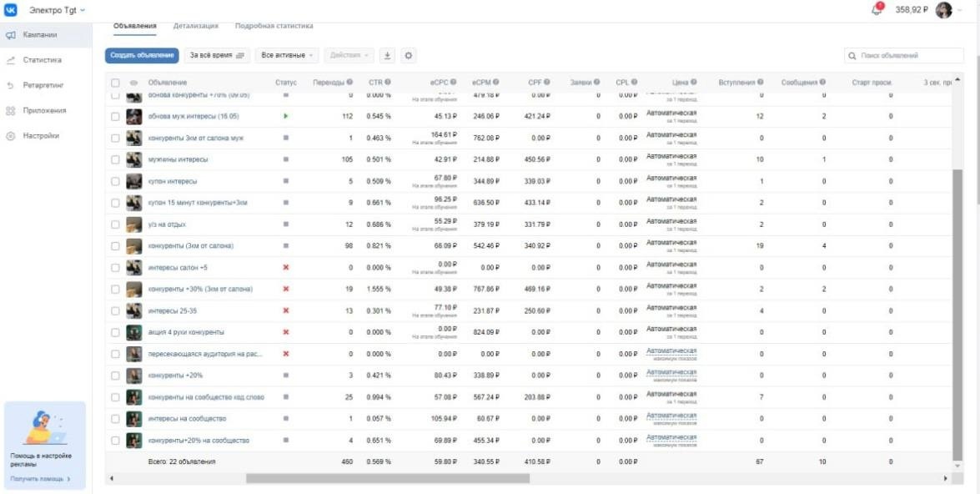Image resolution: width=980 pixels, height=494 pixels.
Task: Click the CTR column help icon
Action: [388, 82]
